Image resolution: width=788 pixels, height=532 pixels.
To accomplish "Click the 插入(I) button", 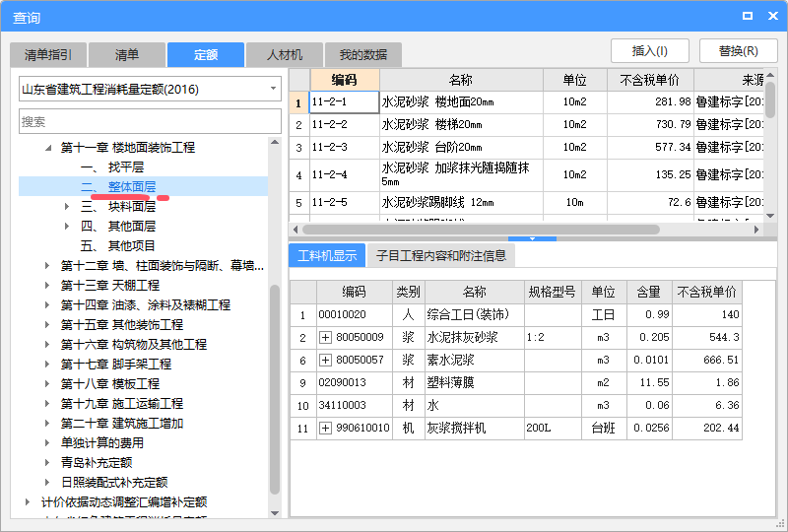I will click(x=650, y=51).
